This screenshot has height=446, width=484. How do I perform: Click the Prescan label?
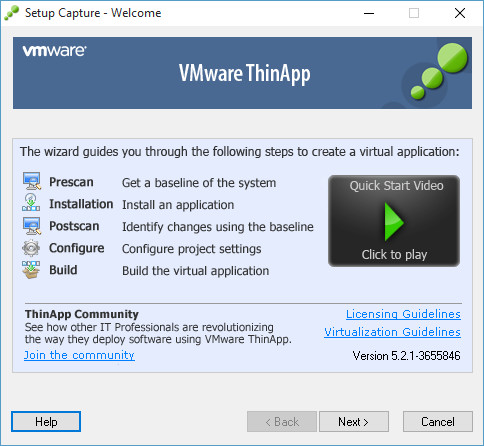[71, 182]
